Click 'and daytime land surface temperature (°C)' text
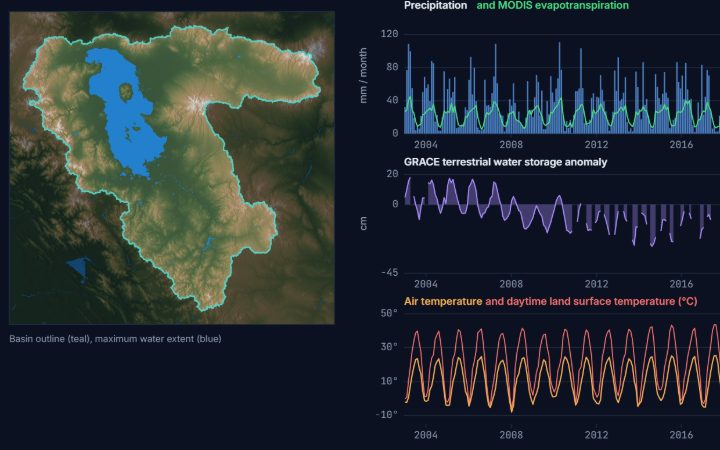This screenshot has width=720, height=450. [591, 301]
